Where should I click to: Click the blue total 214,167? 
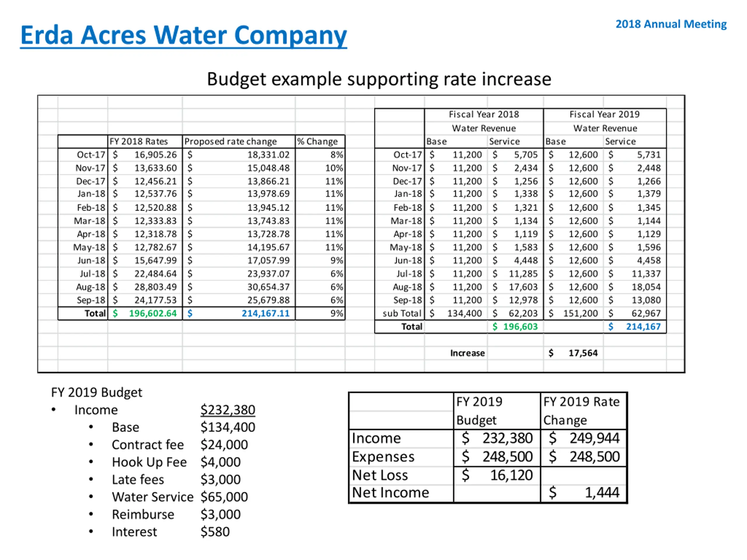point(643,327)
